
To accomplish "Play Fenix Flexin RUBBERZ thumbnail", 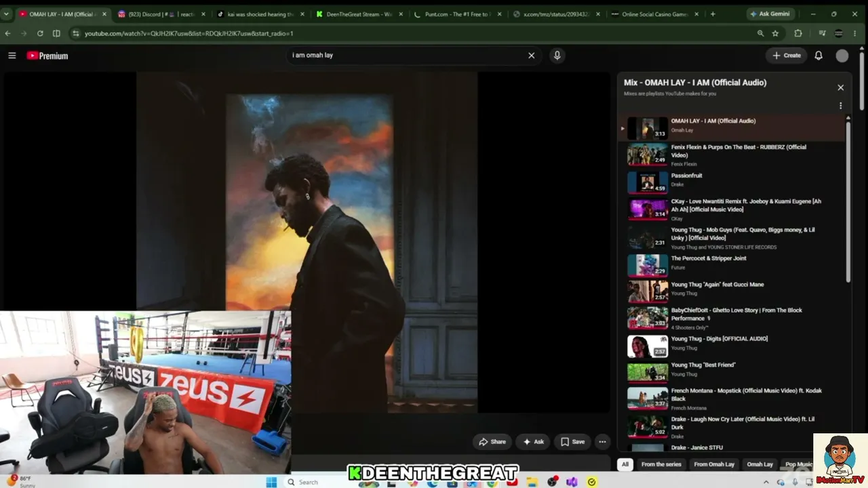I will (648, 155).
